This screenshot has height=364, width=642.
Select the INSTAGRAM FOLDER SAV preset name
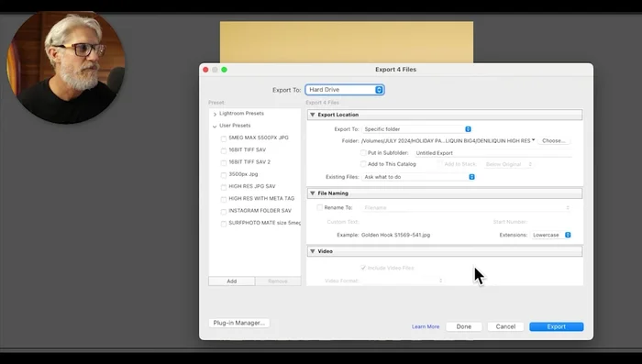[x=260, y=211]
